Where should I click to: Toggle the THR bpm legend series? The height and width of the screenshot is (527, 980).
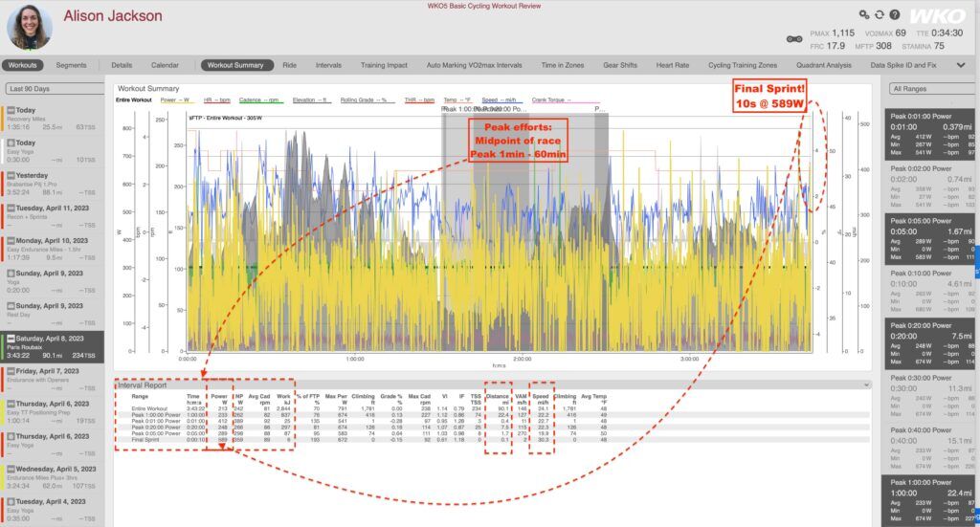click(x=419, y=99)
